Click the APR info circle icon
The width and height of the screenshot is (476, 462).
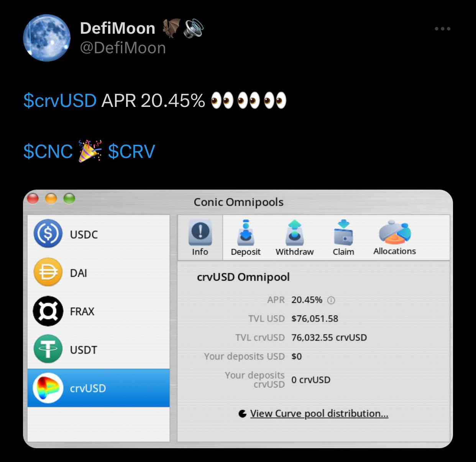click(x=331, y=300)
